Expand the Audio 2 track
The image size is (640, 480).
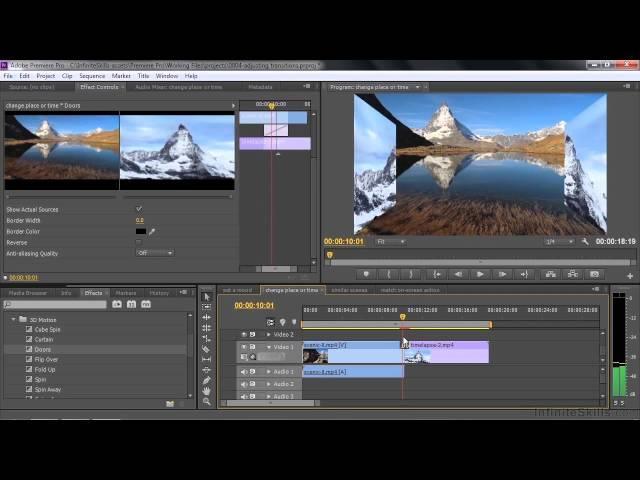click(x=269, y=384)
